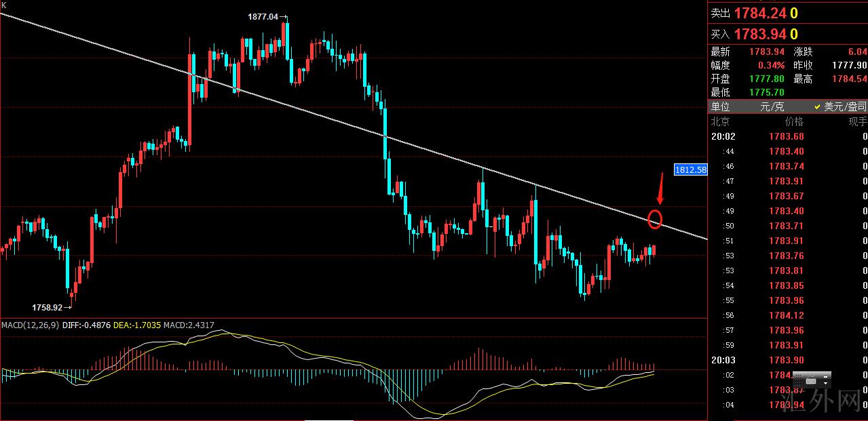Select the :51 tick row

[x=788, y=241]
